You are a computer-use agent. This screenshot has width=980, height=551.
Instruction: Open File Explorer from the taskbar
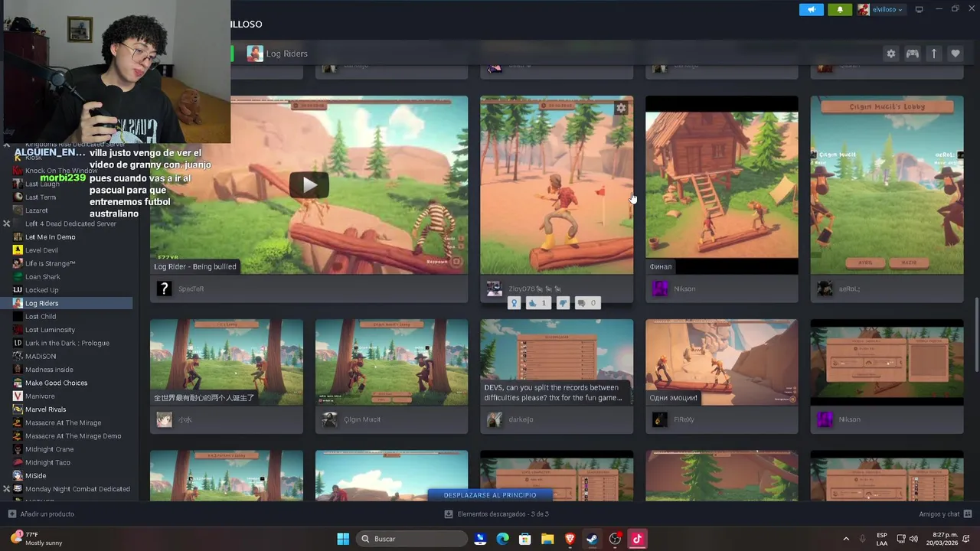tap(547, 539)
